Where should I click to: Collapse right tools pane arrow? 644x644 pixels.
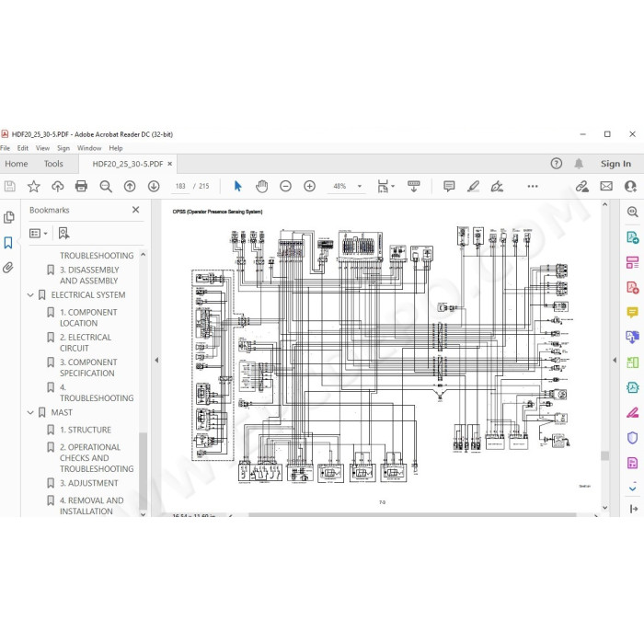point(615,361)
